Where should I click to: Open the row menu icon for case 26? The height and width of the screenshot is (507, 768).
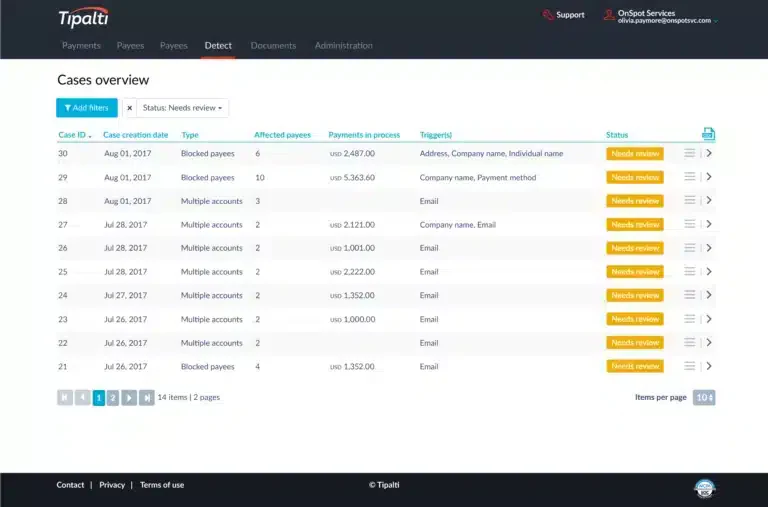[690, 248]
